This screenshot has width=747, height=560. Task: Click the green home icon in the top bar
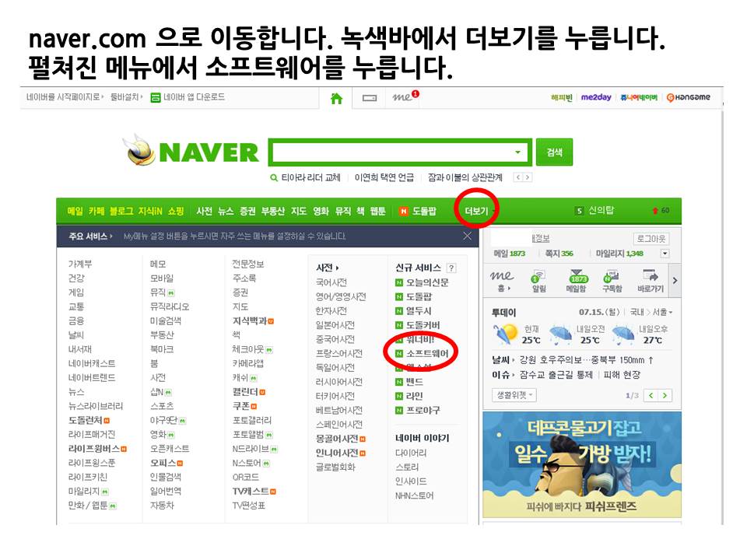tap(336, 98)
